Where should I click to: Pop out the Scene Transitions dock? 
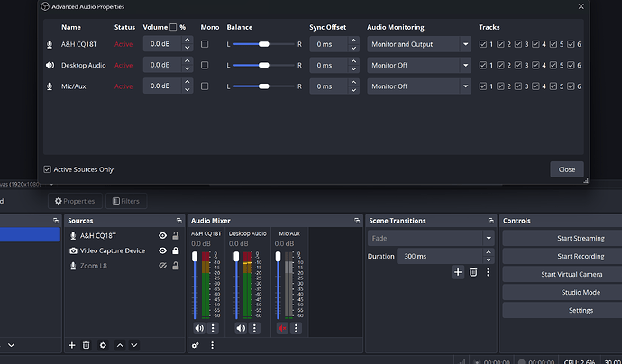click(491, 221)
